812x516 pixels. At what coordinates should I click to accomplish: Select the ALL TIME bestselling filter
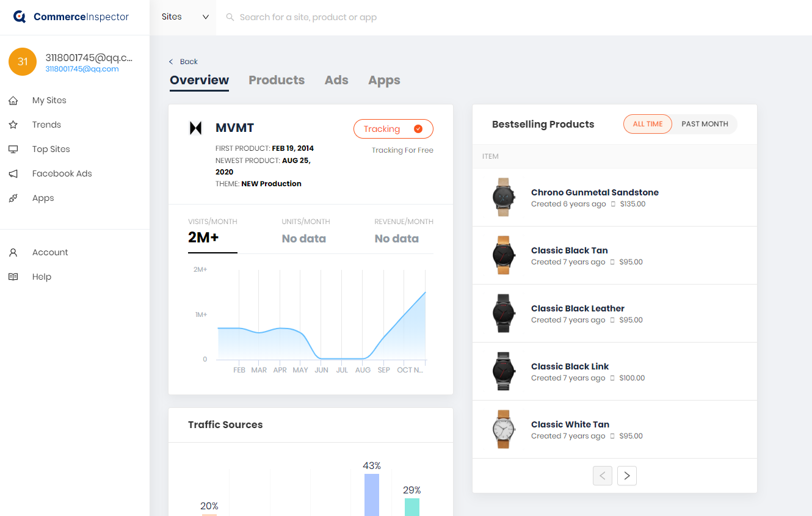647,124
